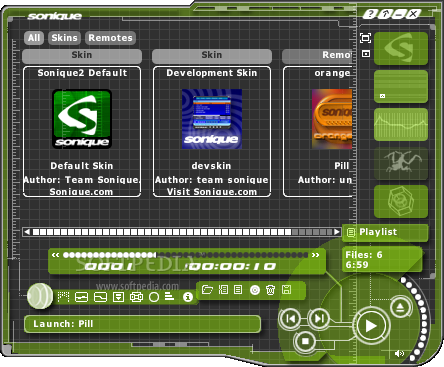Click the track position dotted seek bar
Screen dimensions: 444x367
click(185, 255)
